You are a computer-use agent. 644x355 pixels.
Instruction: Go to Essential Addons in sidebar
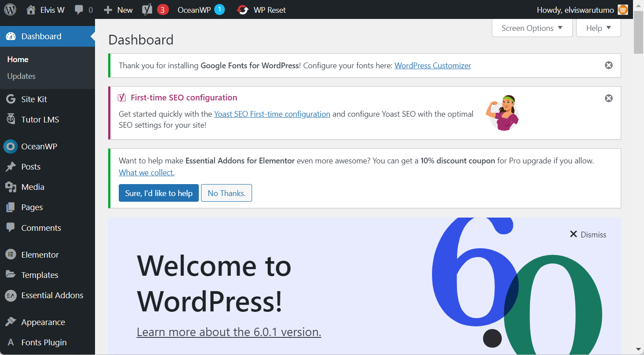[52, 295]
